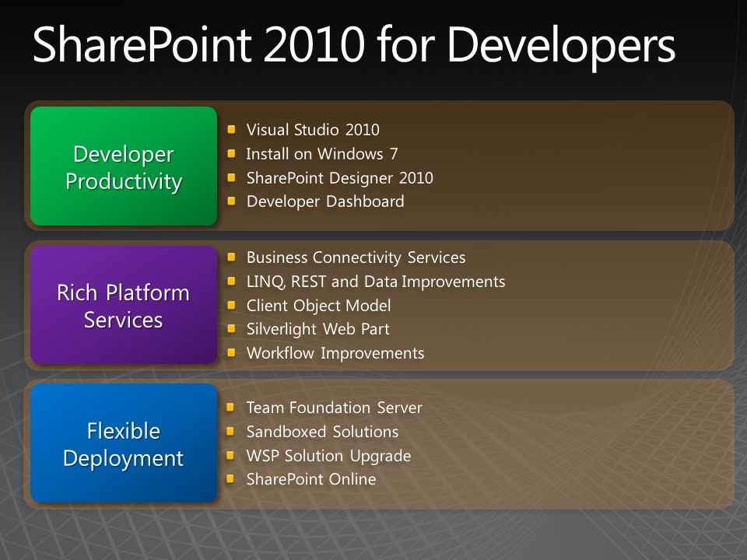Image resolution: width=747 pixels, height=560 pixels.
Task: Click the Install on Windows 7 text
Action: pos(322,154)
